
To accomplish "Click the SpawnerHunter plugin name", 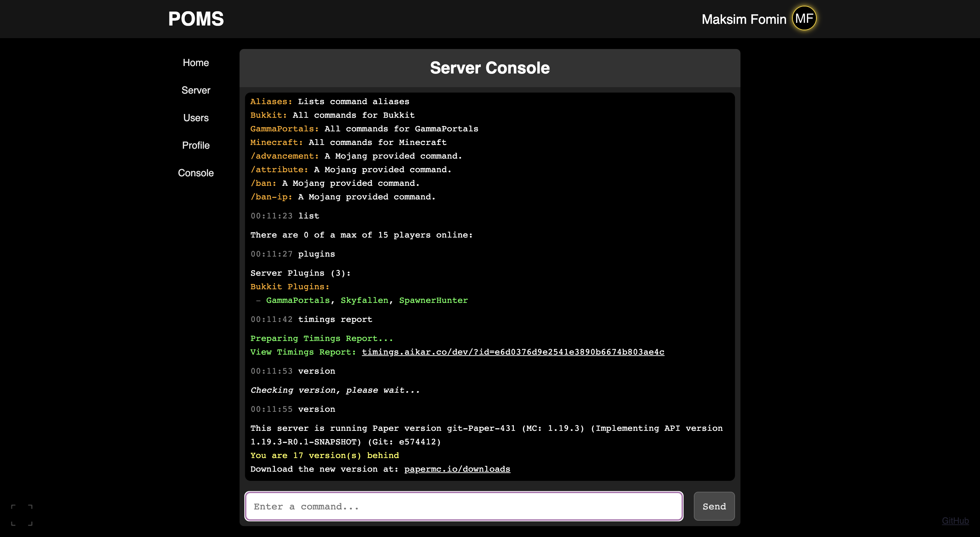I will (433, 300).
